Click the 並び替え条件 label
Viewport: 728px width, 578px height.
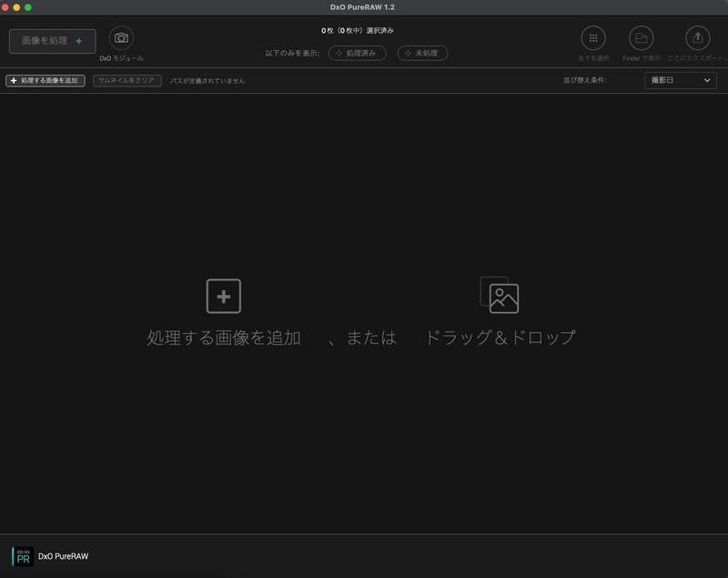(585, 80)
